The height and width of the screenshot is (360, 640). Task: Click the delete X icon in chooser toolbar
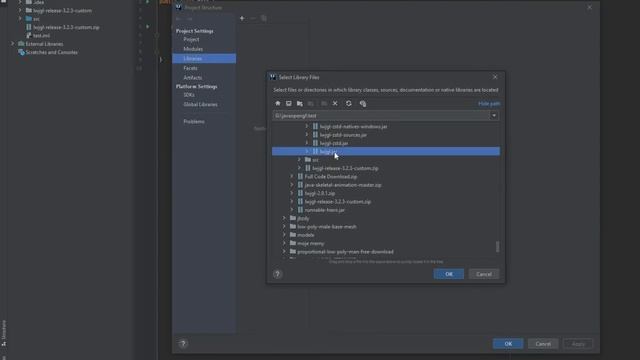click(x=335, y=104)
